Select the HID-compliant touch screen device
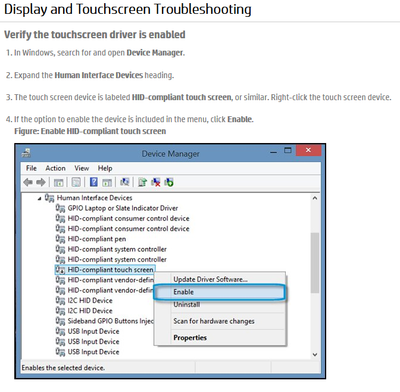 pos(110,270)
